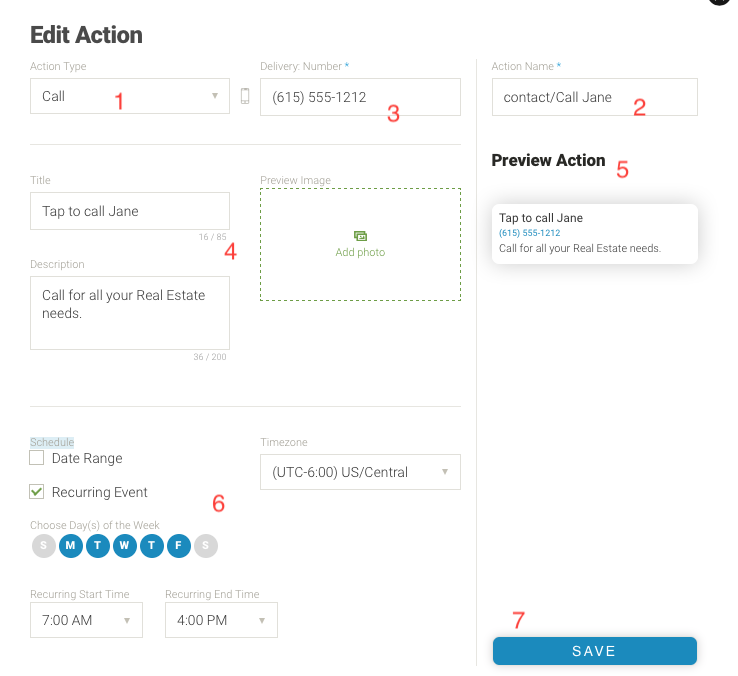Screen dimensions: 738x676
Task: Enable Saturday day circle
Action: pos(206,546)
